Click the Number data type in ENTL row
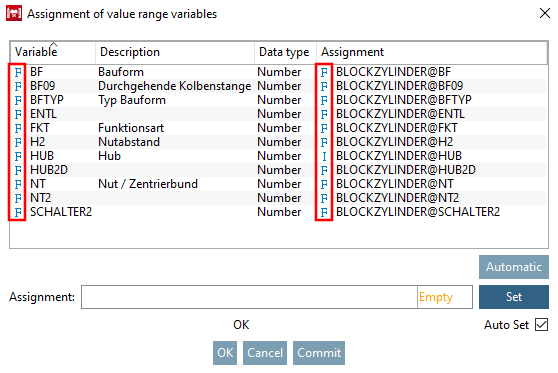 point(279,114)
